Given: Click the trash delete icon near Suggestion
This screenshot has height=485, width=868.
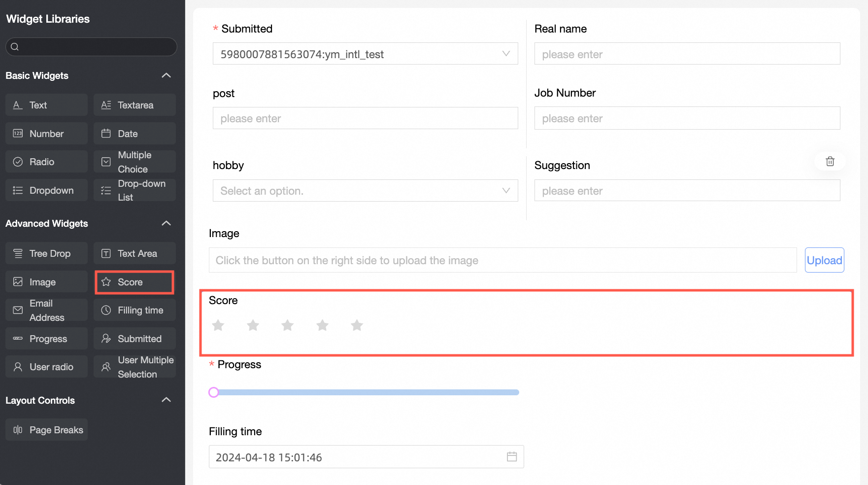Looking at the screenshot, I should tap(830, 161).
